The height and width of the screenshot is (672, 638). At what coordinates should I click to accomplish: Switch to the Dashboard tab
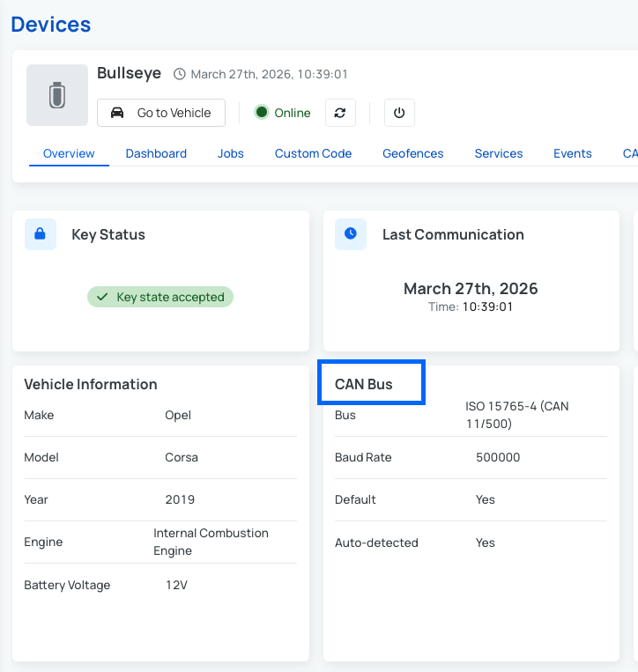[156, 153]
